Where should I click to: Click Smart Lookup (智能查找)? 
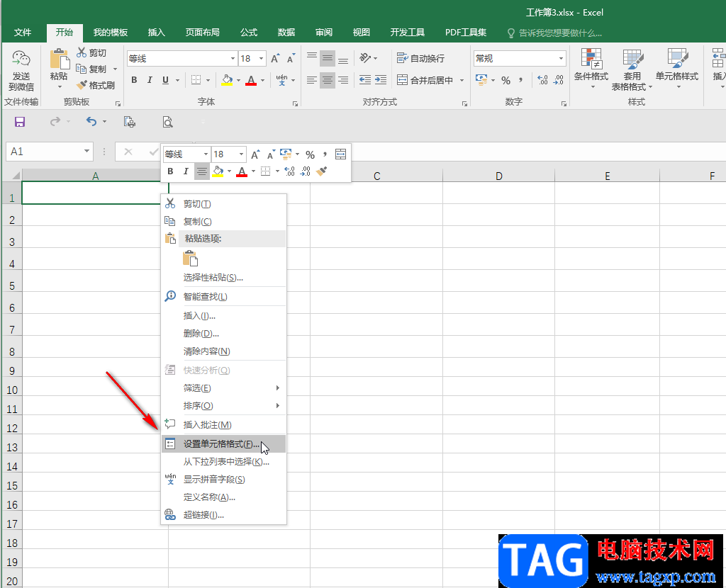223,297
